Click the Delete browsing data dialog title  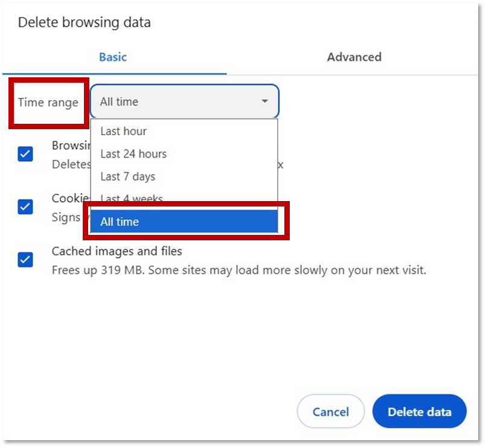85,23
